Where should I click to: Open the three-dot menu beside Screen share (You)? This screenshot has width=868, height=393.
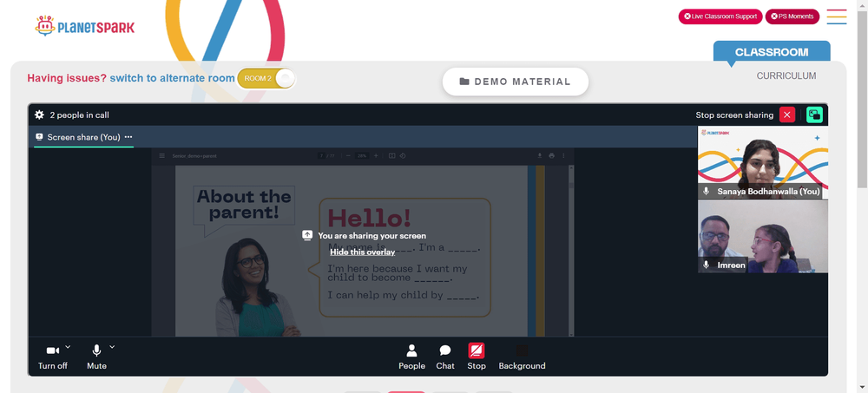[128, 137]
